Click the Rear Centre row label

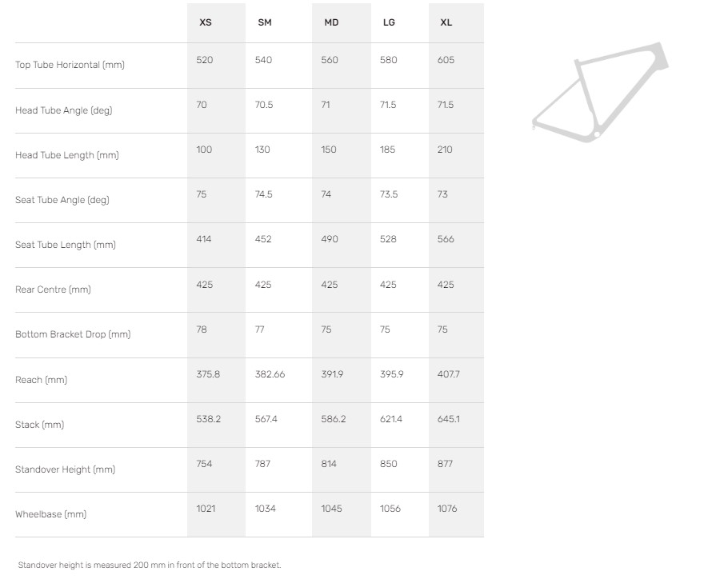click(53, 290)
